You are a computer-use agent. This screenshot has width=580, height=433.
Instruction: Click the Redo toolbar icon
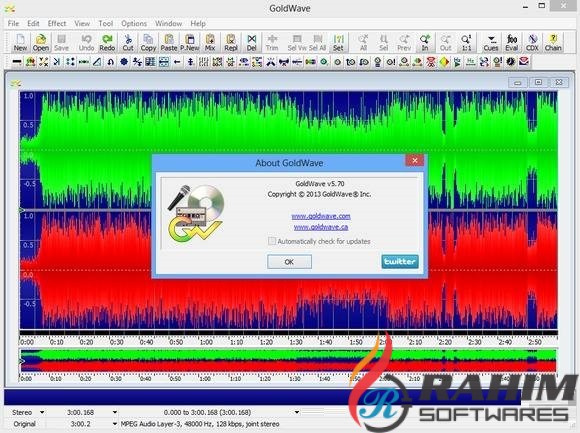coord(107,43)
